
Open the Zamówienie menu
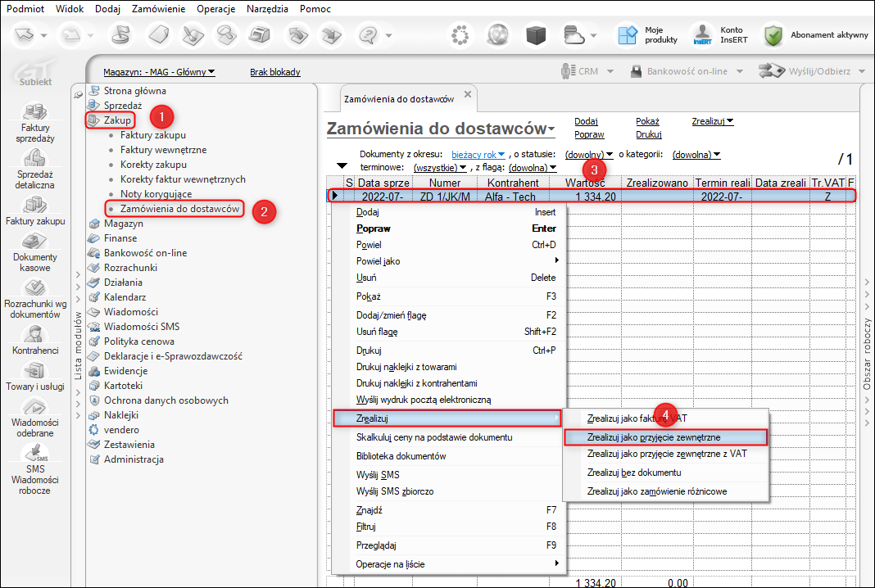(x=158, y=9)
